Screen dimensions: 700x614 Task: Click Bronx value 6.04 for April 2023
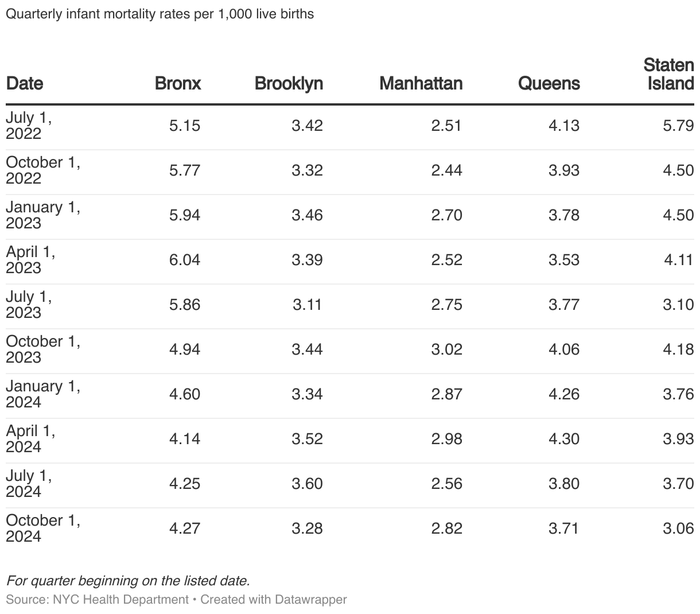(185, 260)
